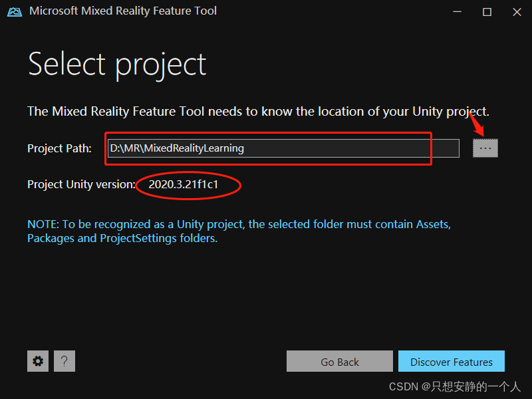Click the Select project heading
Viewport: 532px width, 399px height.
tap(117, 64)
